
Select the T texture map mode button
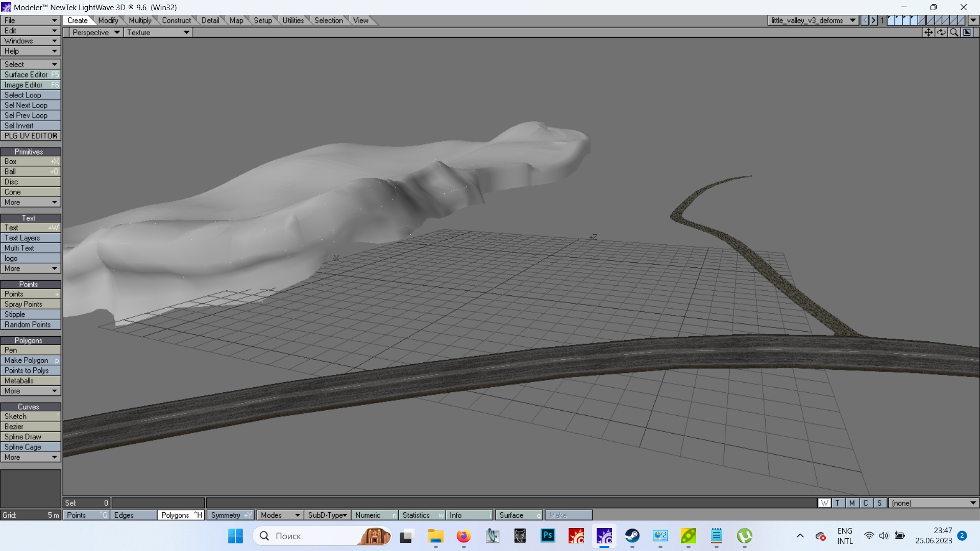point(838,503)
